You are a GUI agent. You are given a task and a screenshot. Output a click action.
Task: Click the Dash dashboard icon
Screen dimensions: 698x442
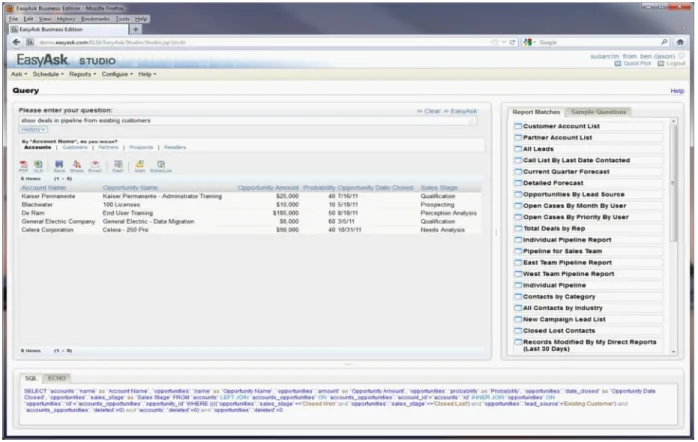click(118, 166)
